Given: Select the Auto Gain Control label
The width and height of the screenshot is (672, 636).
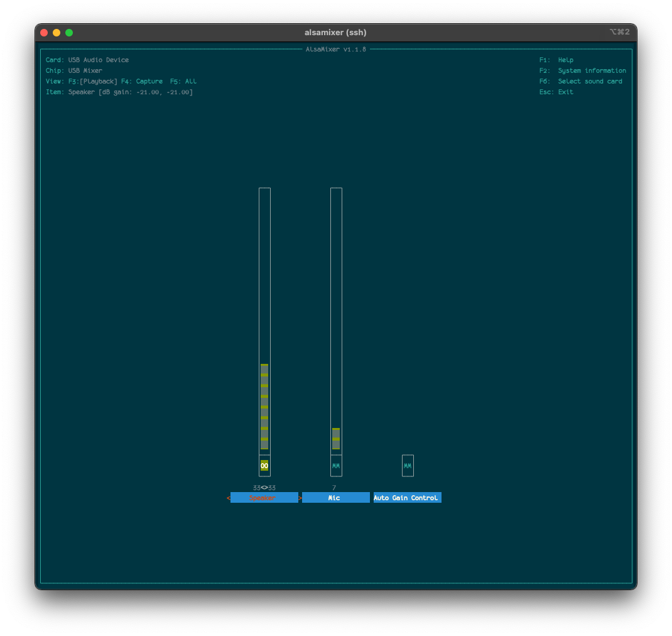Looking at the screenshot, I should [407, 498].
